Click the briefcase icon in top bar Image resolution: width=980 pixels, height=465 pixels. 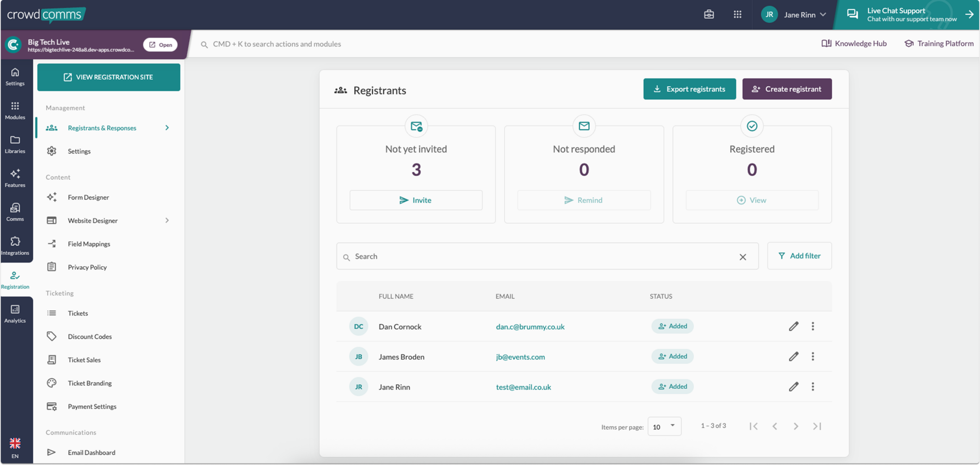(x=709, y=14)
